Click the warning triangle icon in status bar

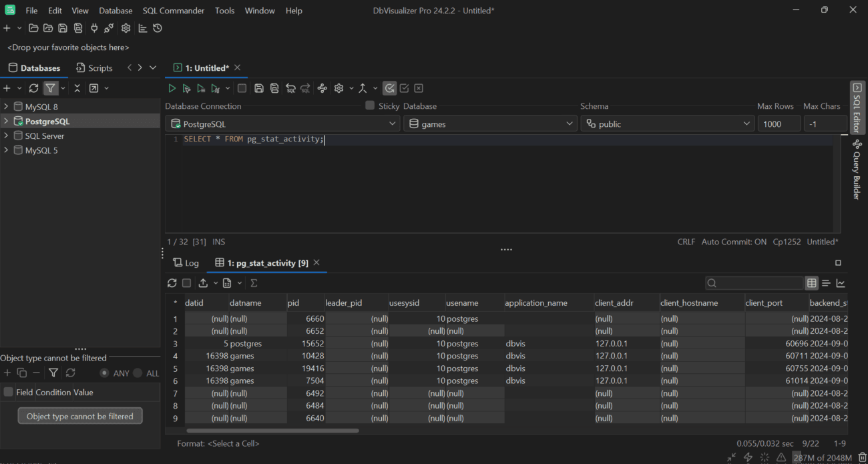click(x=781, y=457)
